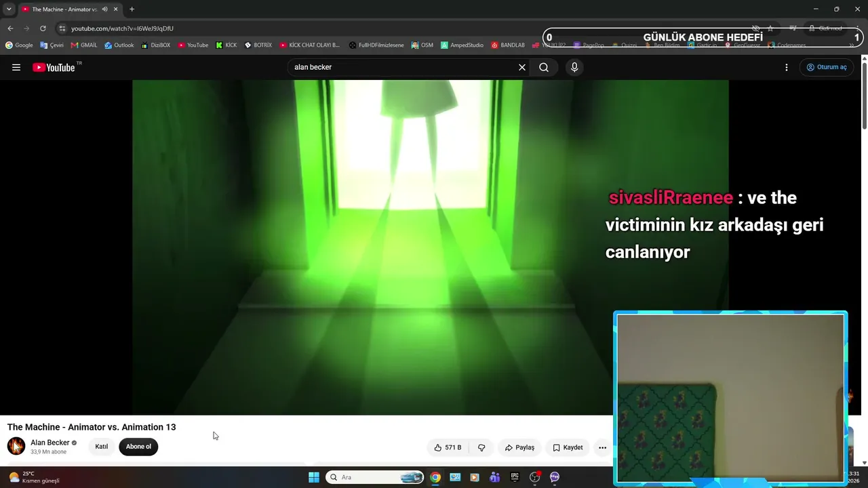
Task: Click the taskbar Ara search box
Action: (x=375, y=477)
